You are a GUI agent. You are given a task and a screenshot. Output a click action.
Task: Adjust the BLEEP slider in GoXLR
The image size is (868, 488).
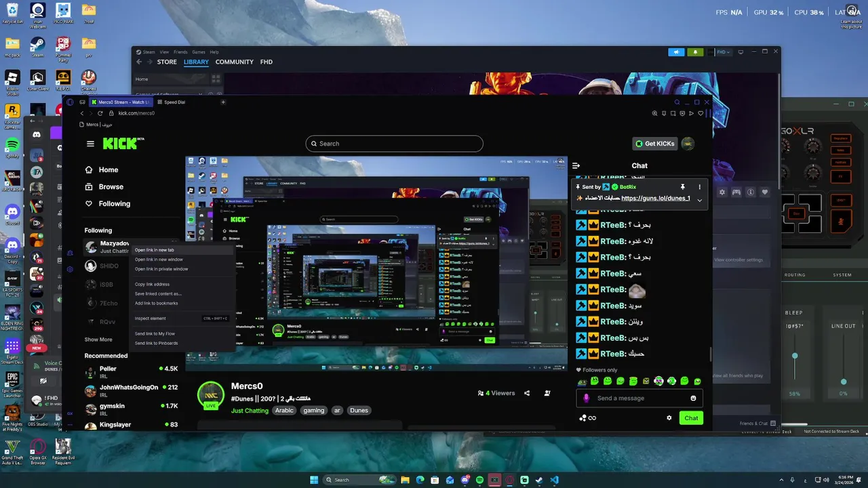click(x=795, y=356)
